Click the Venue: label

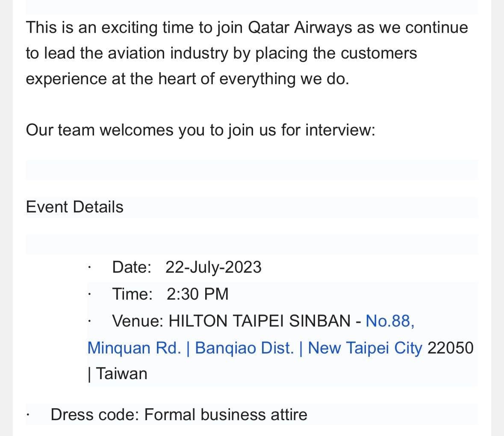pos(138,321)
